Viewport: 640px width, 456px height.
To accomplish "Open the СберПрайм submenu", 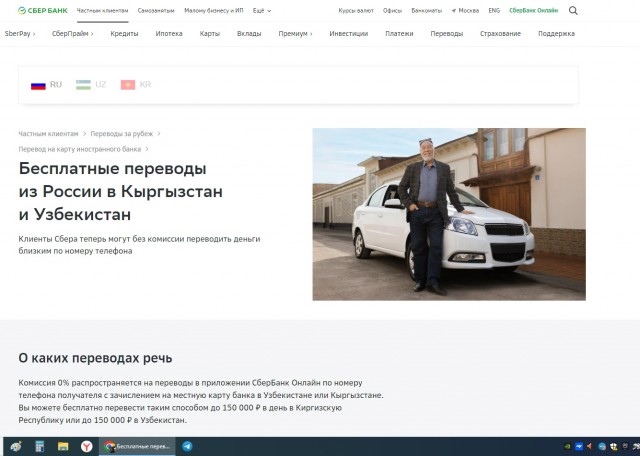I will pyautogui.click(x=73, y=34).
